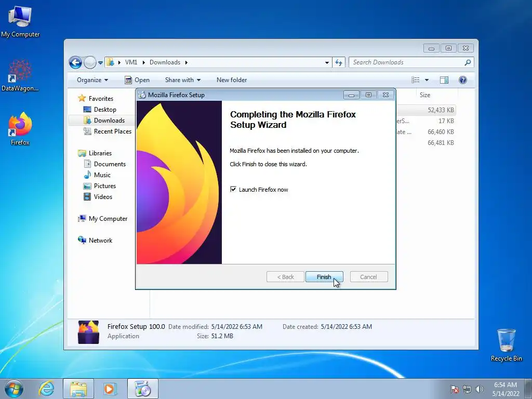Click the Date modified value in details pane
The image size is (532, 399).
236,327
